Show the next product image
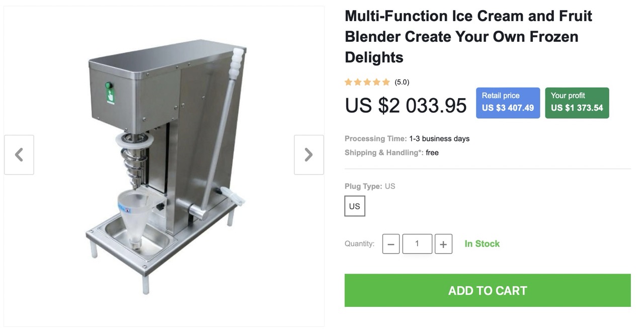The height and width of the screenshot is (329, 644). (308, 154)
